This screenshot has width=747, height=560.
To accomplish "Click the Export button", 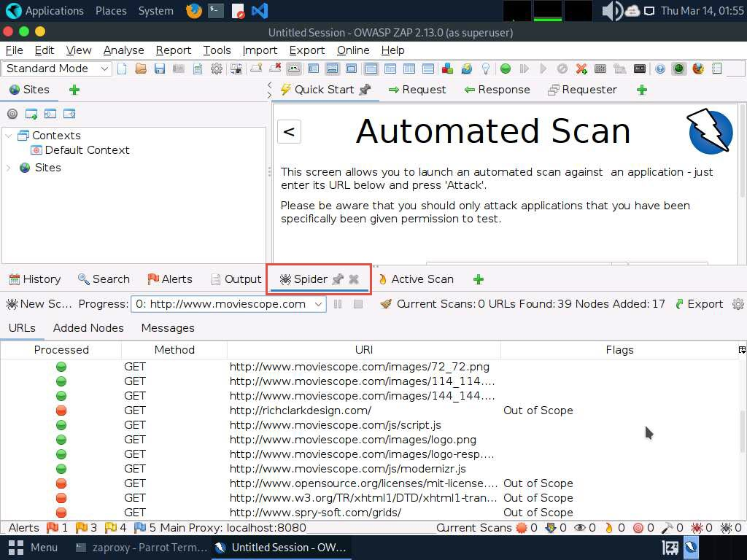I will (699, 304).
